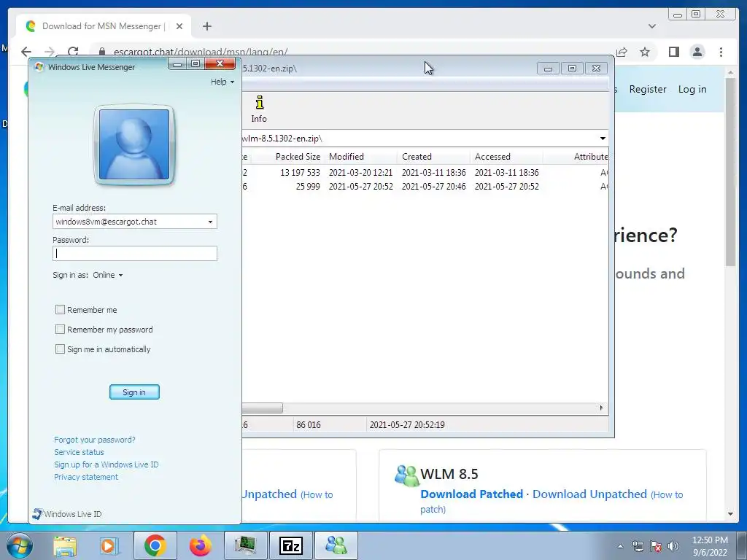This screenshot has width=747, height=560.
Task: Open the system monitor taskbar icon
Action: (246, 545)
